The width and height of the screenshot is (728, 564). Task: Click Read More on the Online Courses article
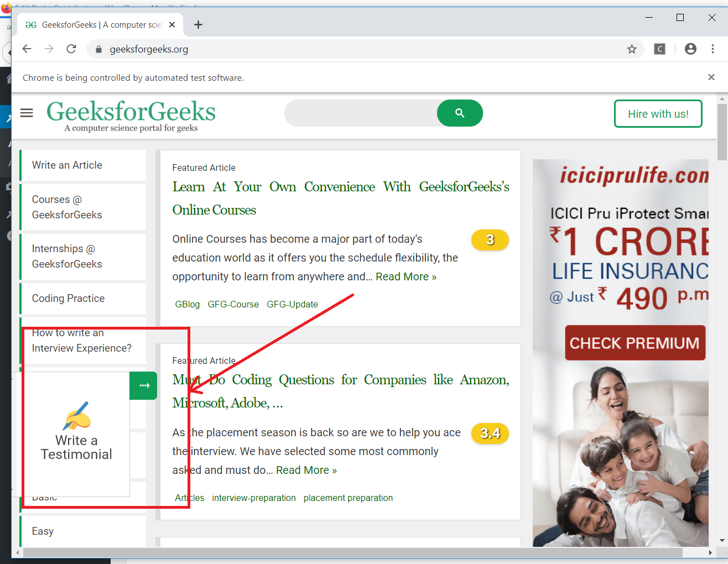(x=406, y=276)
